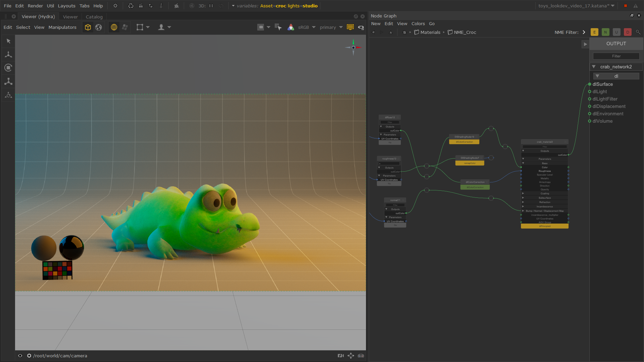Select the dlDisplacement output port
This screenshot has width=644, height=362.
(590, 107)
